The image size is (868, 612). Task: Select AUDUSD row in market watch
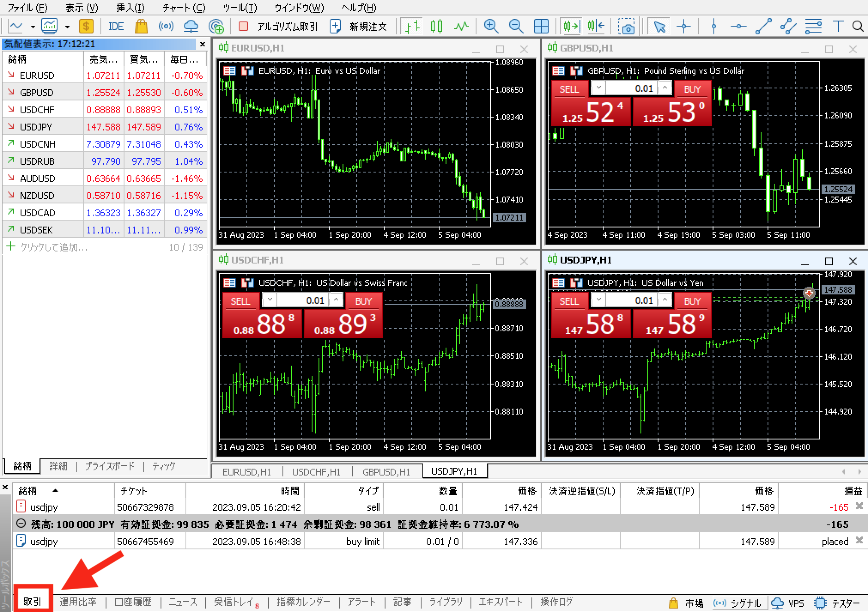coord(105,178)
